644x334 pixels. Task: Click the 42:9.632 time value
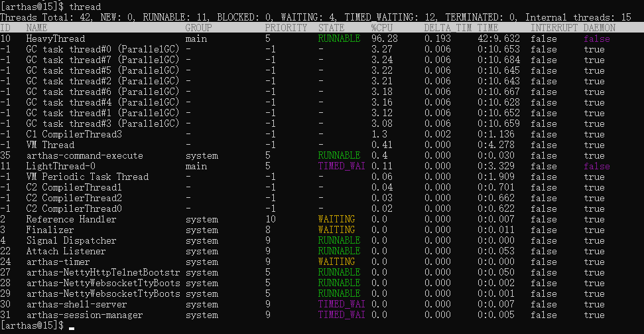[499, 39]
